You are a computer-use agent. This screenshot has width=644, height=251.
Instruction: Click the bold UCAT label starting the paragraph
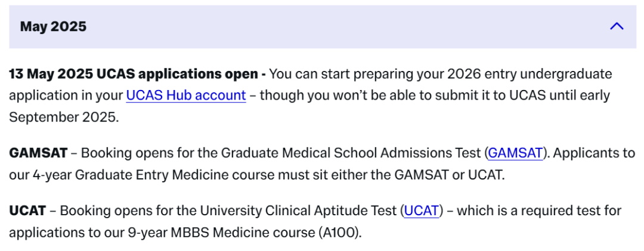tap(27, 211)
